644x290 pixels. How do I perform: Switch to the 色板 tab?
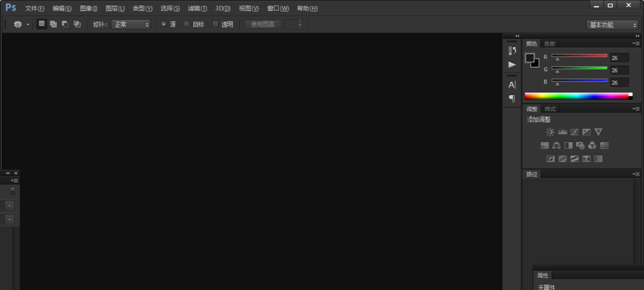[549, 44]
